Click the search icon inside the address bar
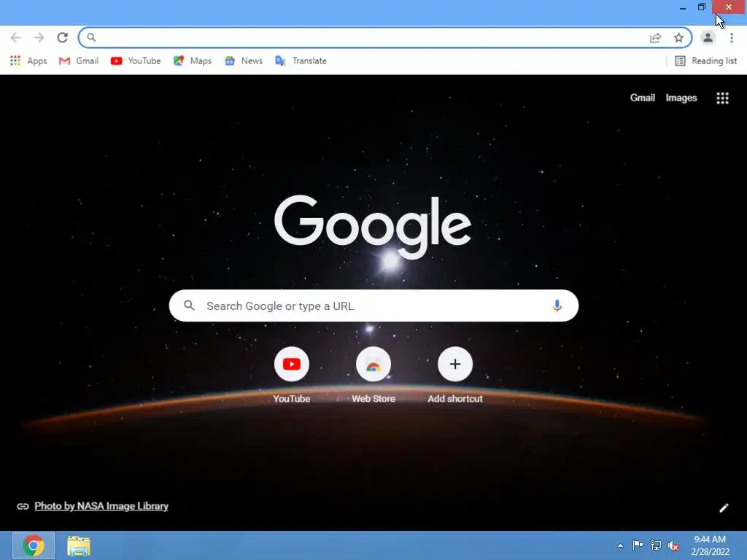The height and width of the screenshot is (560, 747). 91,38
